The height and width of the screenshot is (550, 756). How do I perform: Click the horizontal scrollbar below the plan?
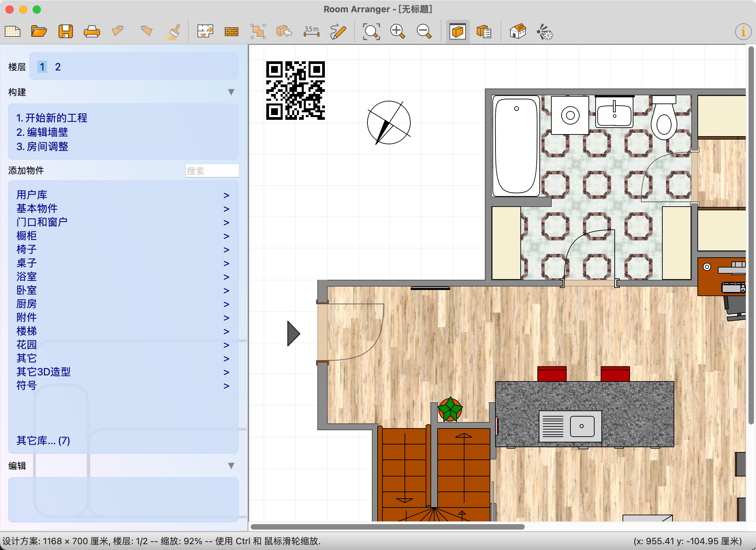(388, 527)
